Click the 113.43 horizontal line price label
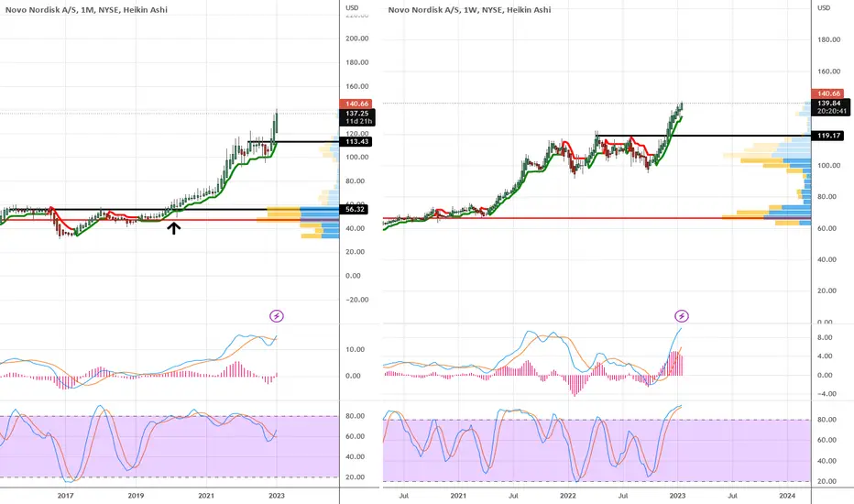 pos(356,142)
